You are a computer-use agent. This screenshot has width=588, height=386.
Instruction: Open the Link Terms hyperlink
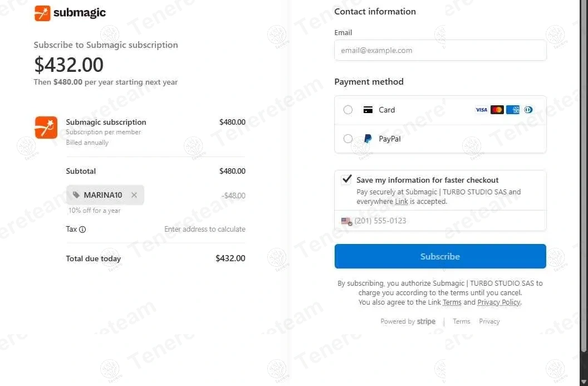(452, 302)
